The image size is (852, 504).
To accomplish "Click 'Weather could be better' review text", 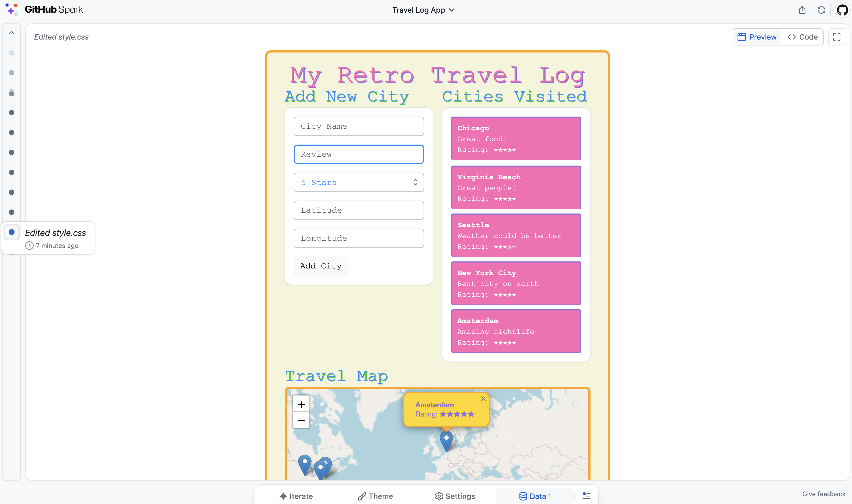I will [x=509, y=236].
